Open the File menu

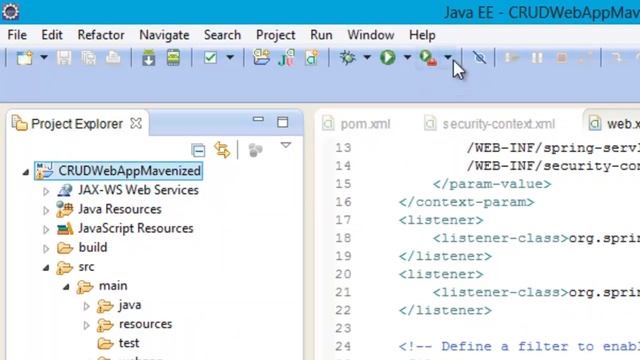[17, 35]
